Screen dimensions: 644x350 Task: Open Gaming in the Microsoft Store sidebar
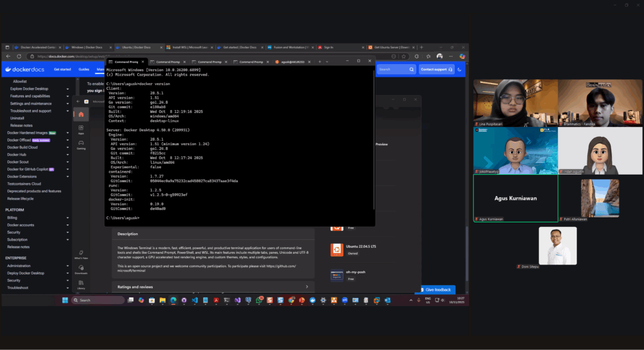(x=81, y=145)
